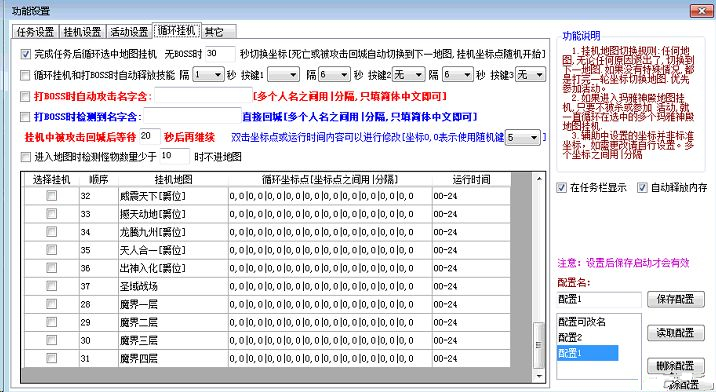Check the box for 出神入化[霸位]
The height and width of the screenshot is (392, 716).
point(52,268)
